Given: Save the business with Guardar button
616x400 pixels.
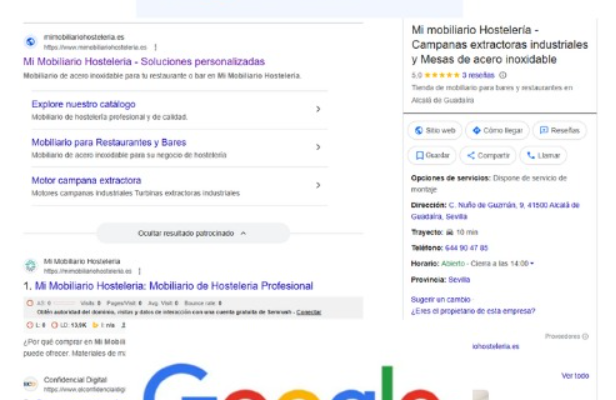Looking at the screenshot, I should coord(432,156).
